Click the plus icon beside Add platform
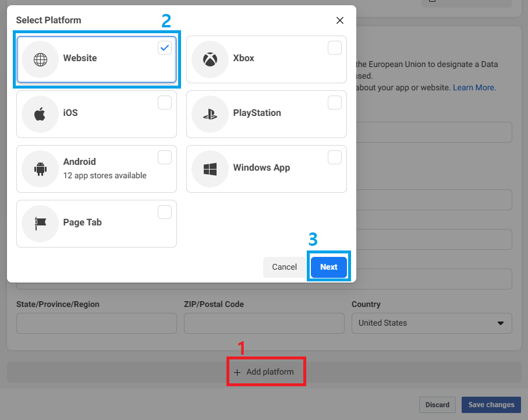 [237, 372]
